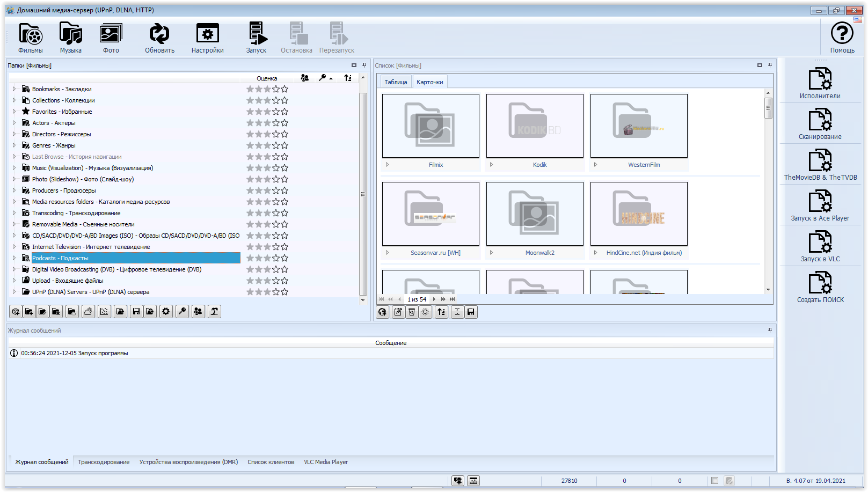The height and width of the screenshot is (492, 868).
Task: Click gear icon in folders bottom toolbar
Action: (166, 312)
